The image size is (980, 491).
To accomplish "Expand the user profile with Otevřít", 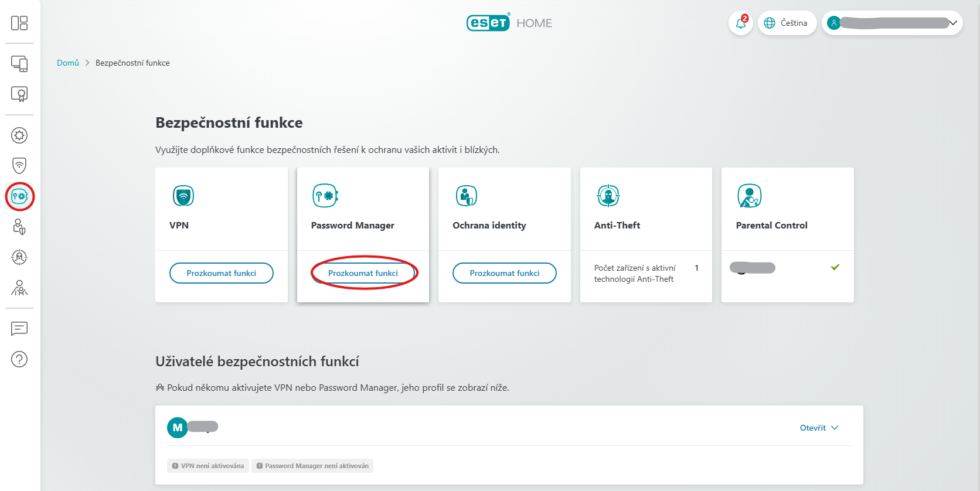I will pyautogui.click(x=819, y=428).
